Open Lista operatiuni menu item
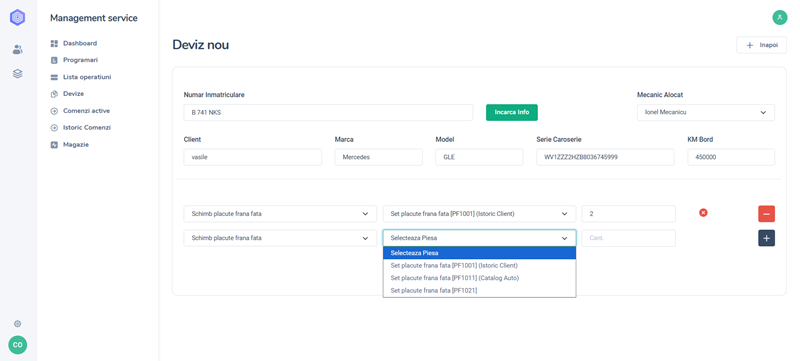800x361 pixels. pyautogui.click(x=87, y=78)
